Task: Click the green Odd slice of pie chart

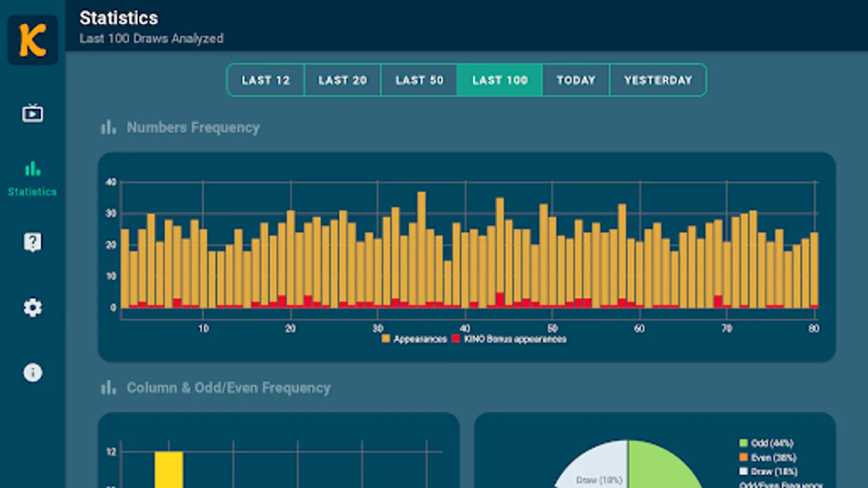Action: 662,466
